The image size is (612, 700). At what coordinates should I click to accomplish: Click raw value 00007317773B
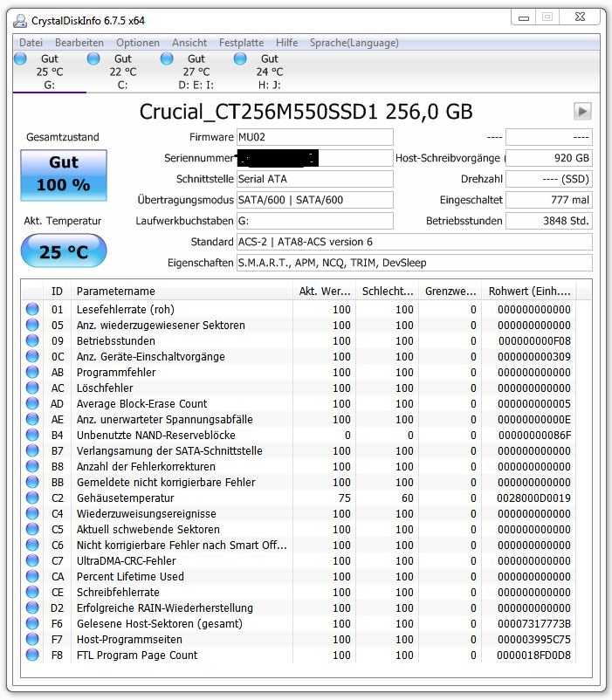(x=534, y=624)
